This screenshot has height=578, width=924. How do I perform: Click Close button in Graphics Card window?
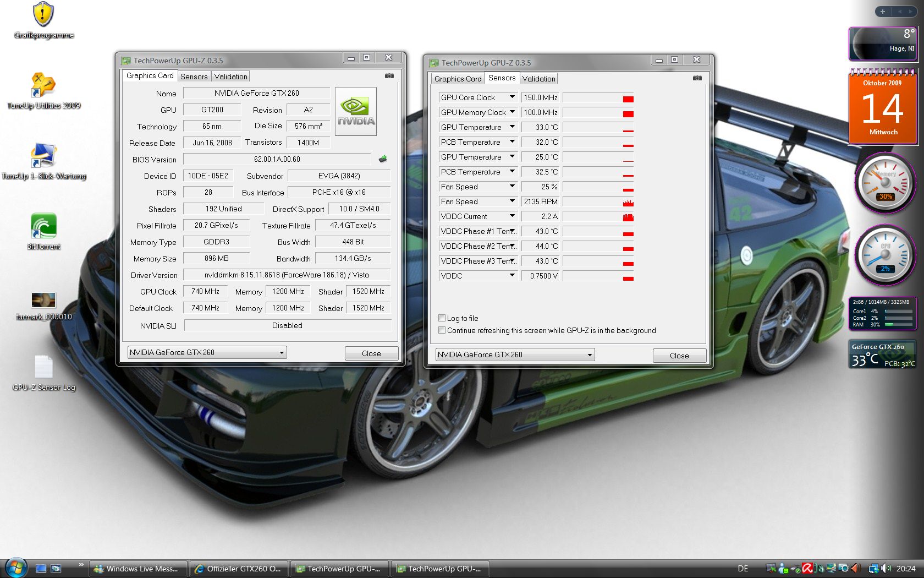(371, 353)
